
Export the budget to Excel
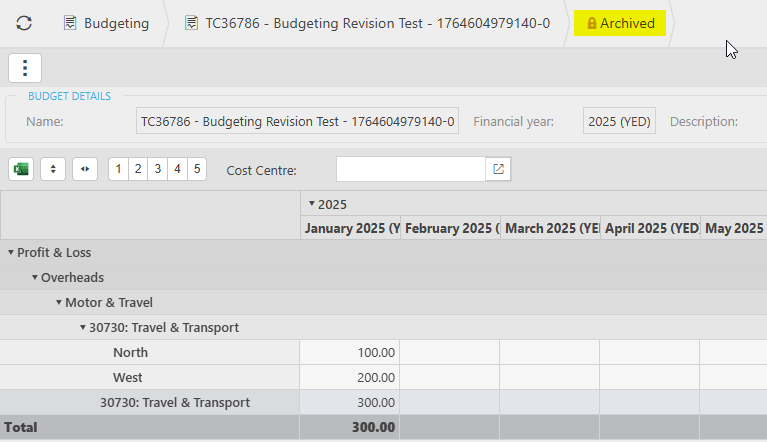(21, 169)
